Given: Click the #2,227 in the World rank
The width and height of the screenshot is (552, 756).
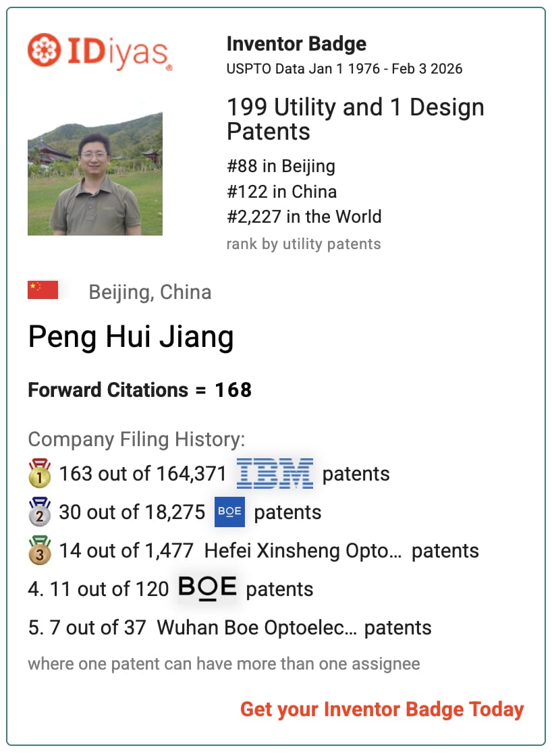Looking at the screenshot, I should pyautogui.click(x=304, y=217).
